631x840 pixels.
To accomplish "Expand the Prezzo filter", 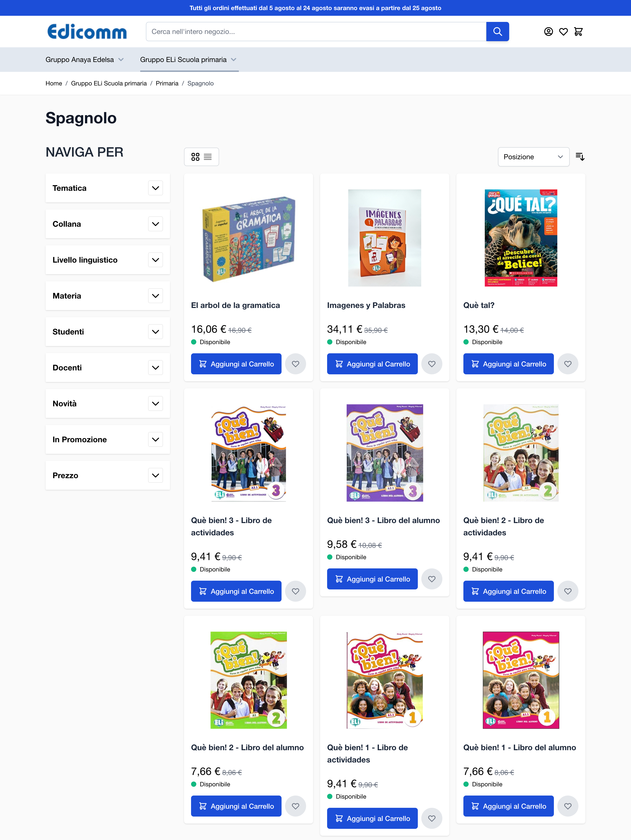I will coord(108,476).
